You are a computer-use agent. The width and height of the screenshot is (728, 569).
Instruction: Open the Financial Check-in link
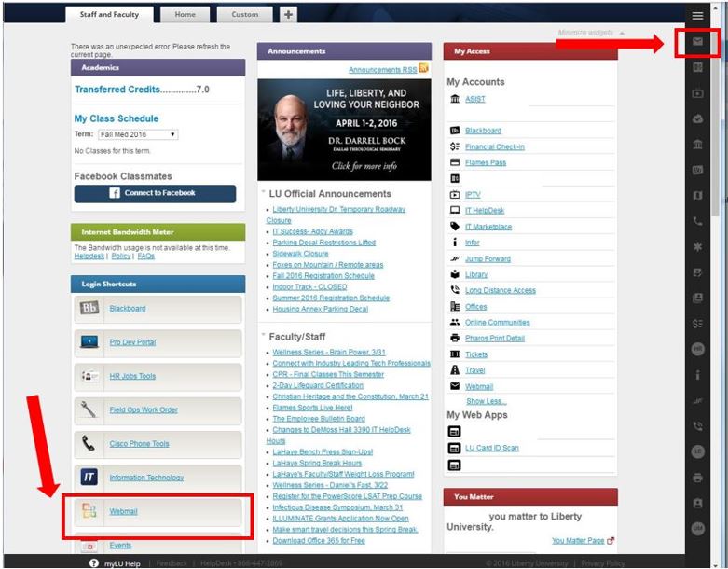[494, 146]
